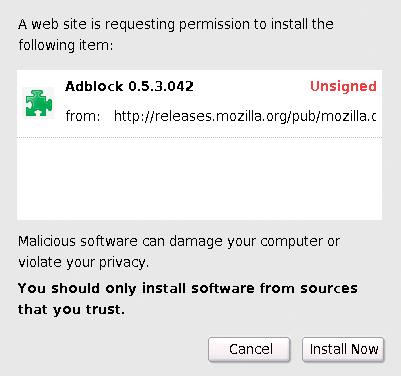Click the "violate your privacy." text line
The height and width of the screenshot is (376, 401).
[83, 262]
